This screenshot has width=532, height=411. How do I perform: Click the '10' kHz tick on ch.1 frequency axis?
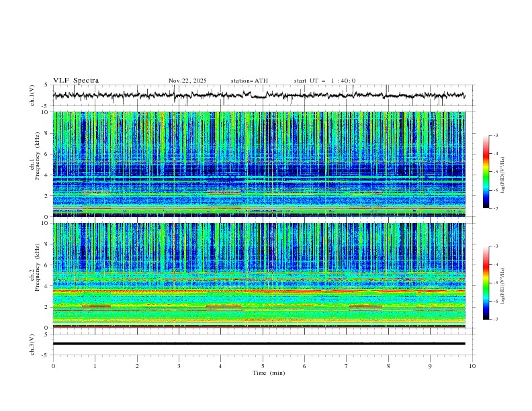point(46,112)
